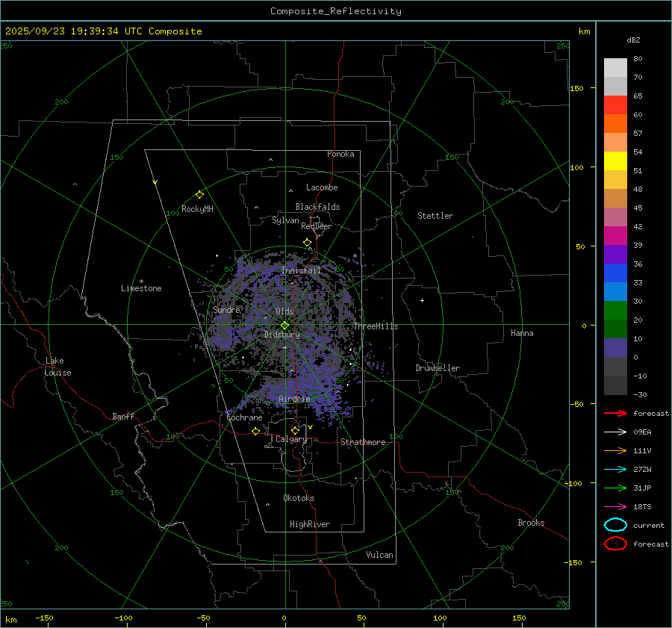
Task: Click the UTC Composite timestamp text
Action: (104, 31)
